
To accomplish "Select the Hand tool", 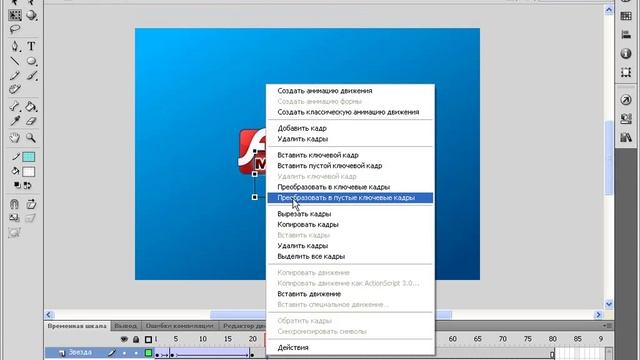I will [15, 138].
